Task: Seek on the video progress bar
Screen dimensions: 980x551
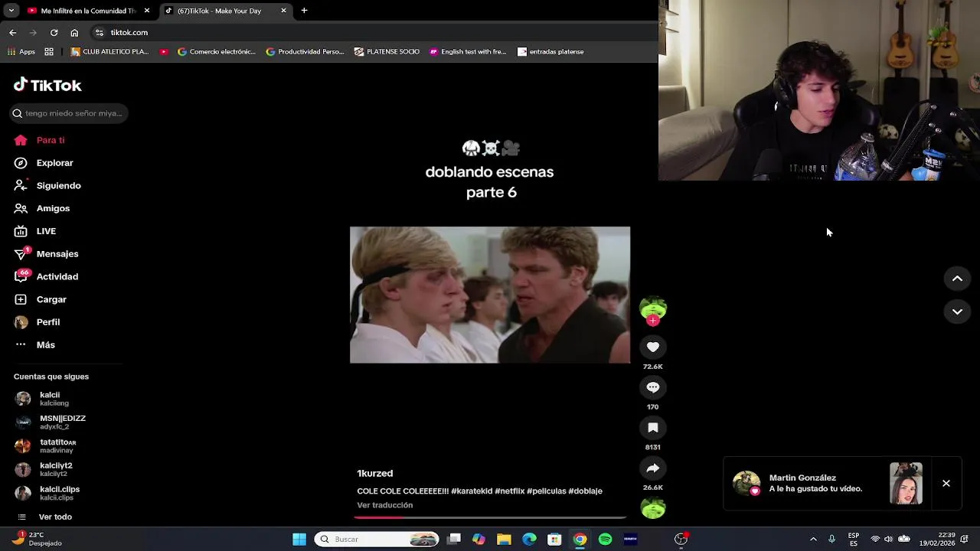Action: coord(490,517)
